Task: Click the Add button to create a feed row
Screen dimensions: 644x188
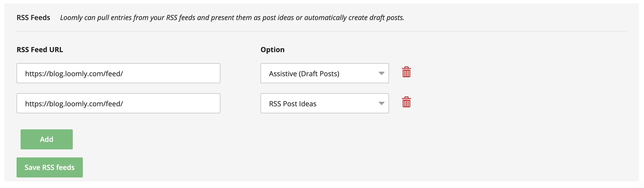Action: pos(46,139)
